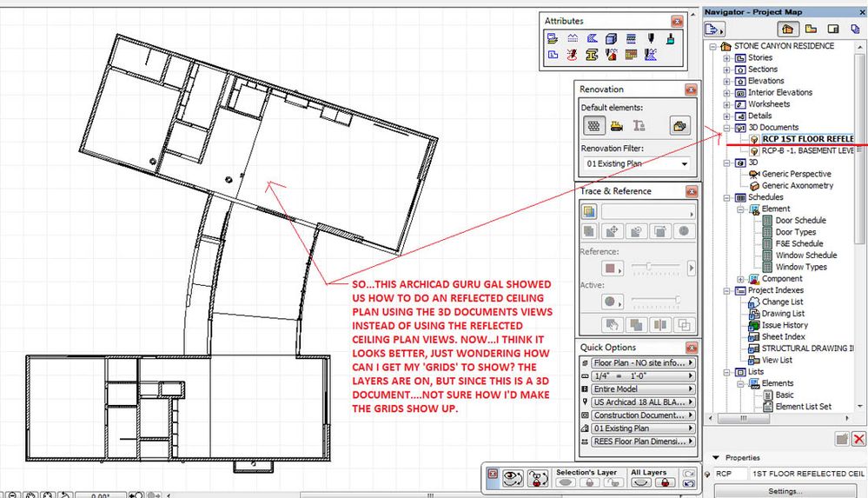The image size is (868, 498).
Task: Open Scale dropdown 1/4" = 1'-0"
Action: coord(642,375)
